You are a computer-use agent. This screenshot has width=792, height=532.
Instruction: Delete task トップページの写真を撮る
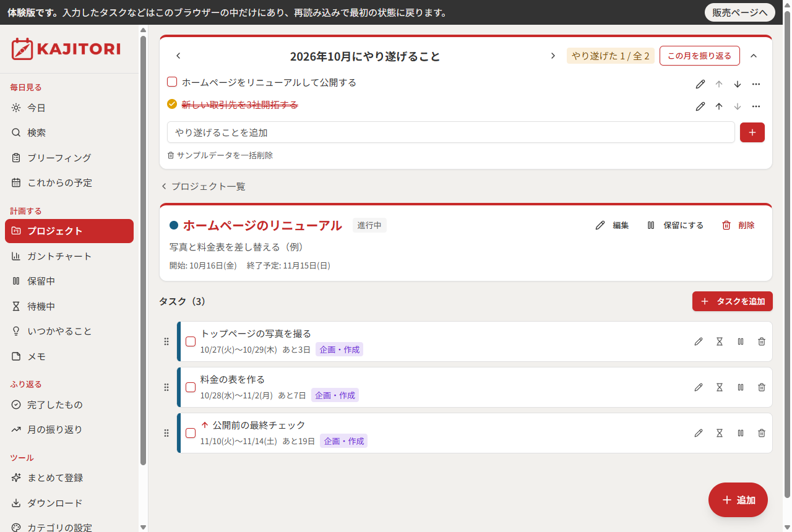762,341
